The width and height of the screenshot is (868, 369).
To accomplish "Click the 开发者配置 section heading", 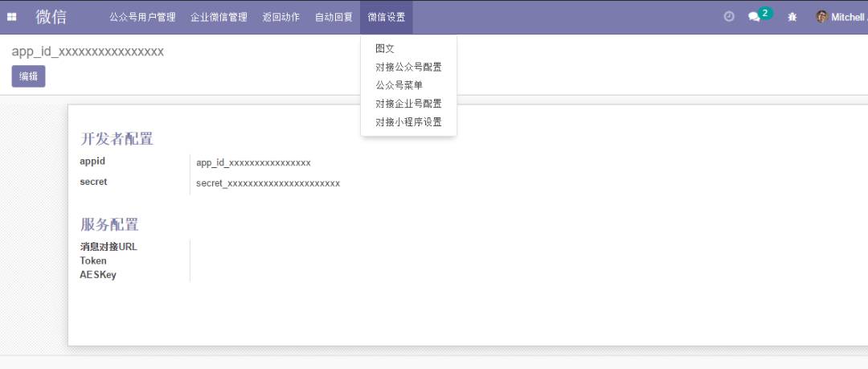I will (x=117, y=139).
